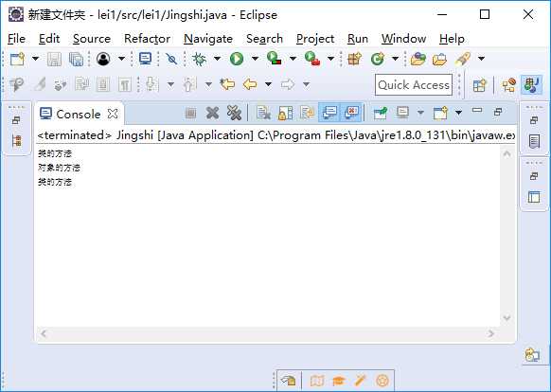The width and height of the screenshot is (551, 392).
Task: Open the Run menu
Action: point(358,38)
